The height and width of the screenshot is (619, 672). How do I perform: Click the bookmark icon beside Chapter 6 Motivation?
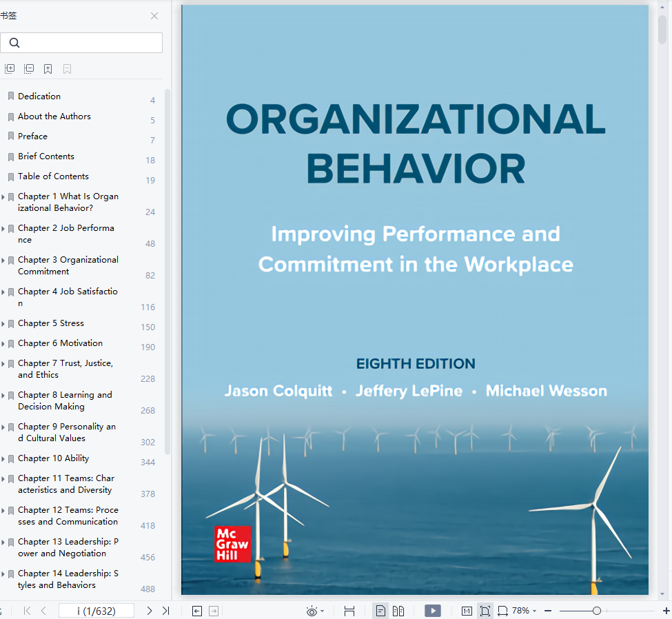coord(11,344)
